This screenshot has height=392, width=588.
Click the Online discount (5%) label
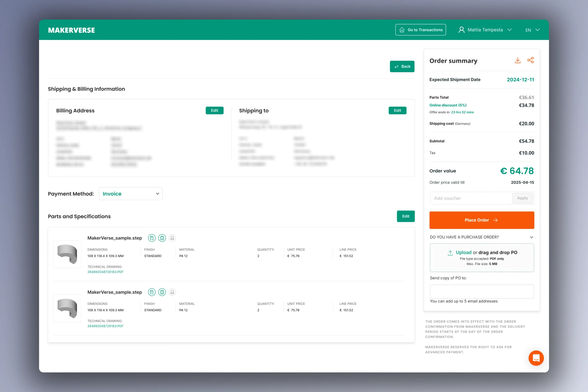(x=448, y=105)
